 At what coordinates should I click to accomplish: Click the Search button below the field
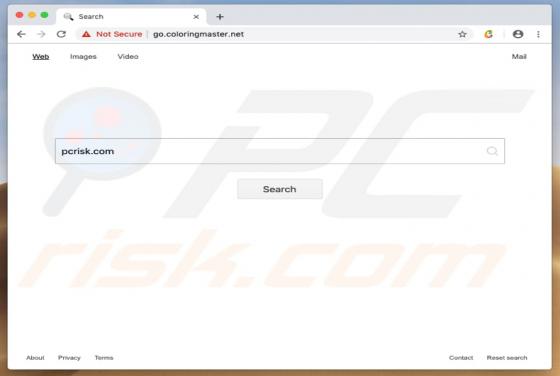(x=280, y=189)
